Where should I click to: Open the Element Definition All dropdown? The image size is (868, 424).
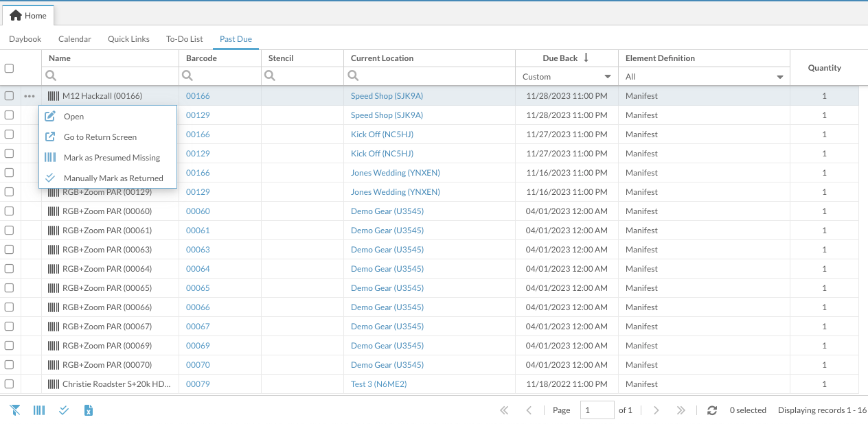point(704,77)
